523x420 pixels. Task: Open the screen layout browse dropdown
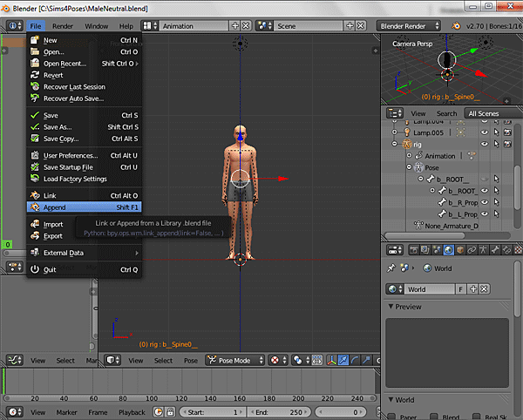150,25
